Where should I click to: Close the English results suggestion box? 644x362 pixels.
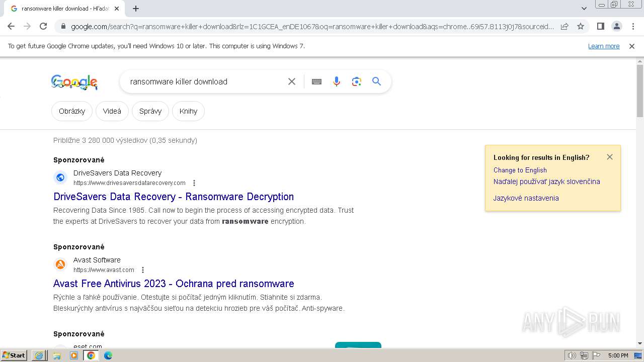(x=610, y=157)
